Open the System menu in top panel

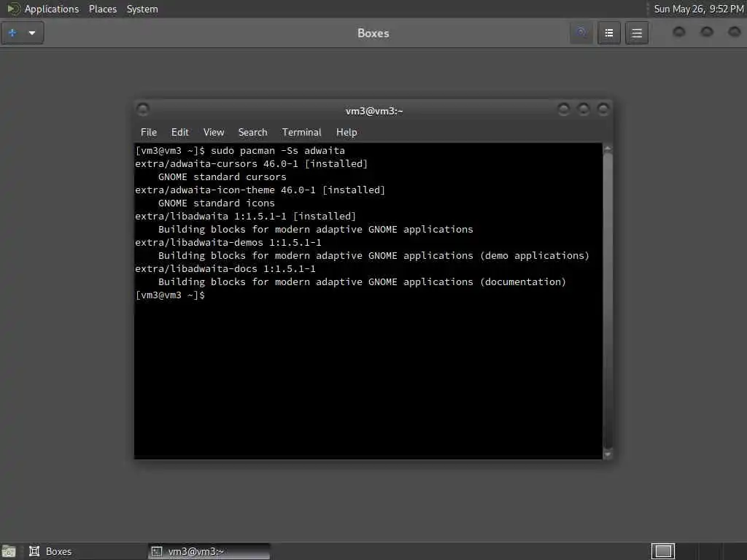(142, 9)
